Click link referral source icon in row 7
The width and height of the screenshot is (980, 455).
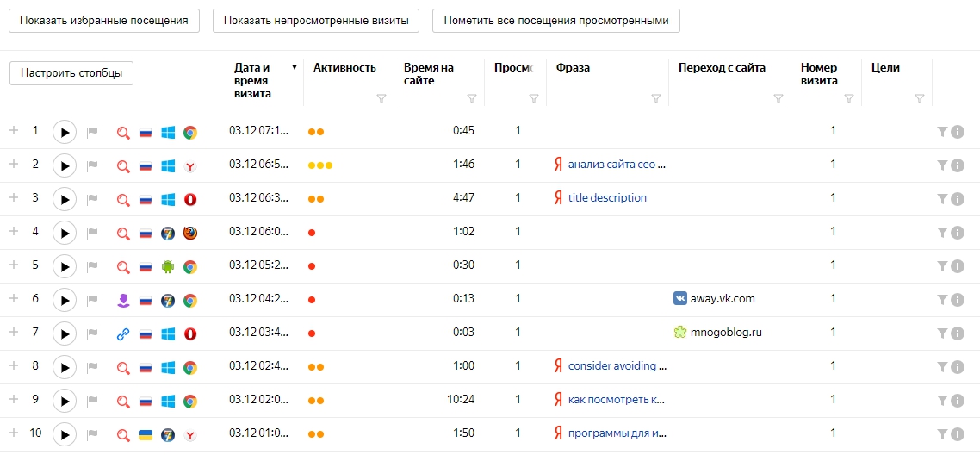click(123, 335)
